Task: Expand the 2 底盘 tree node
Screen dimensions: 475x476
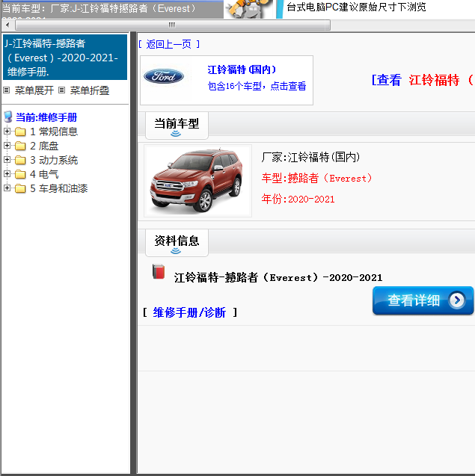Action: (7, 146)
